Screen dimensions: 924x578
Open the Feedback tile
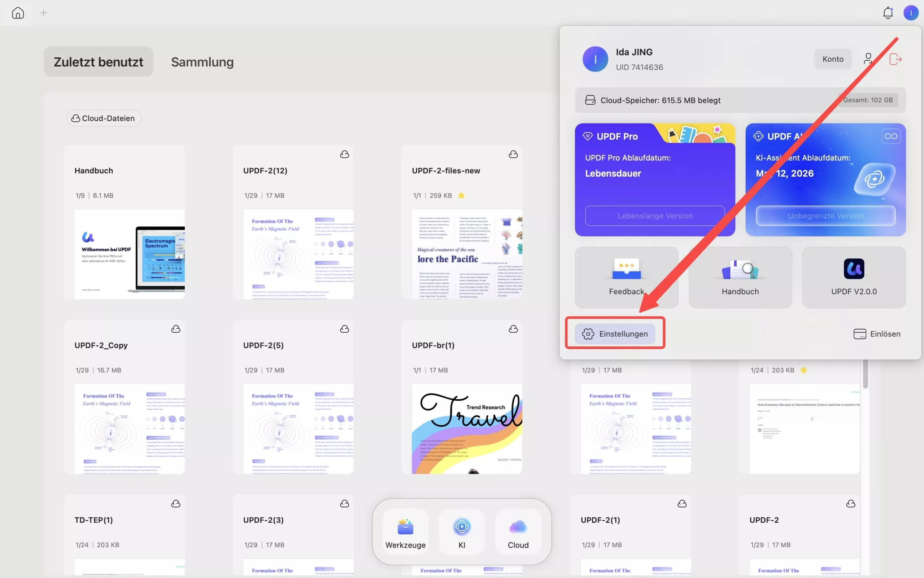coord(626,277)
